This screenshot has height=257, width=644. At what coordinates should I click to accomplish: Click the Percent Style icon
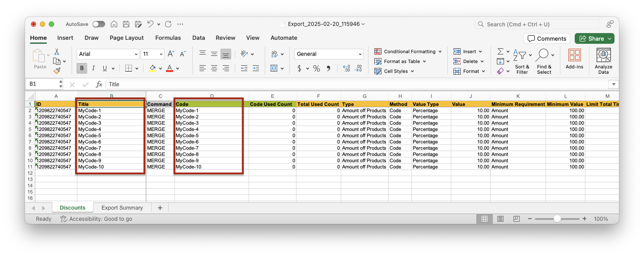(316, 68)
